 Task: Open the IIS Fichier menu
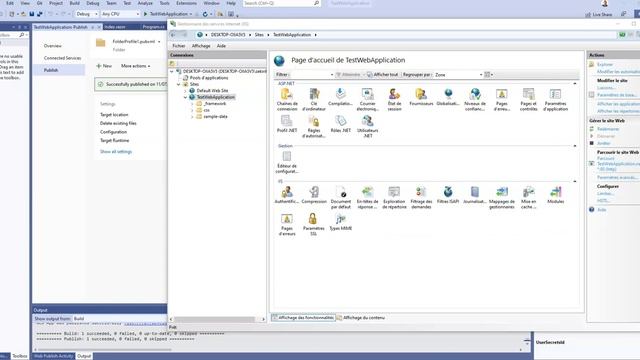coord(178,46)
